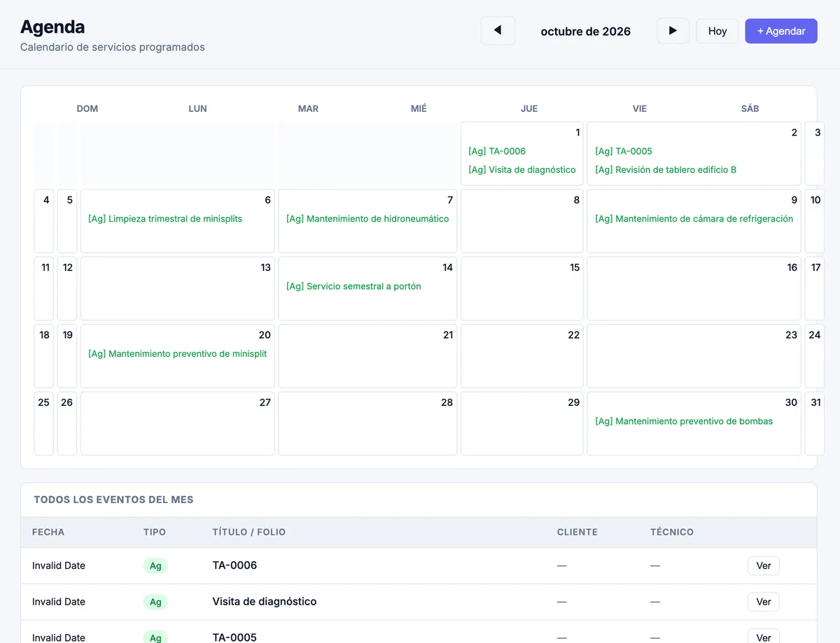Select day 28 calendar cell
The height and width of the screenshot is (643, 840).
coord(367,423)
